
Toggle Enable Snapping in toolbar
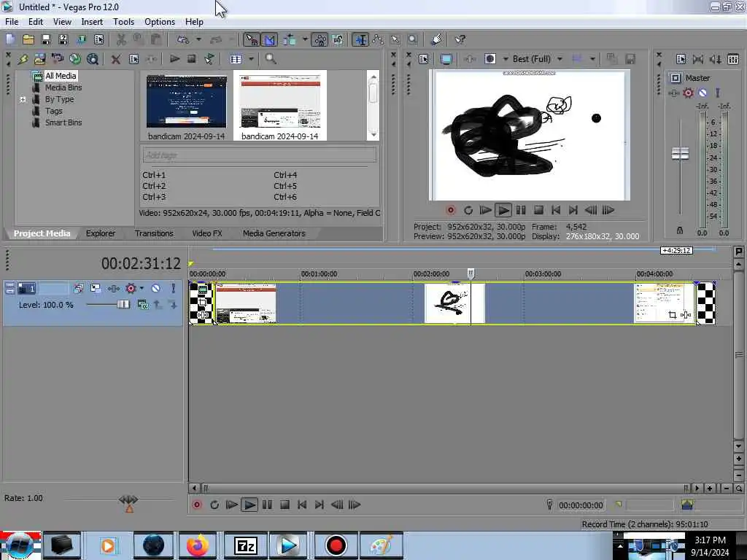click(251, 39)
